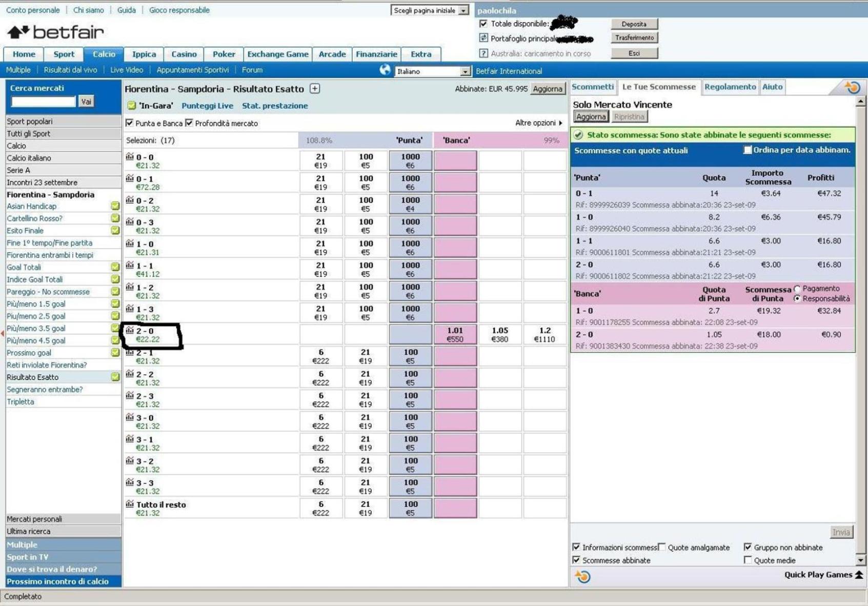
Task: Click the in-play icon next to Risultato Esatto
Action: pos(115,377)
